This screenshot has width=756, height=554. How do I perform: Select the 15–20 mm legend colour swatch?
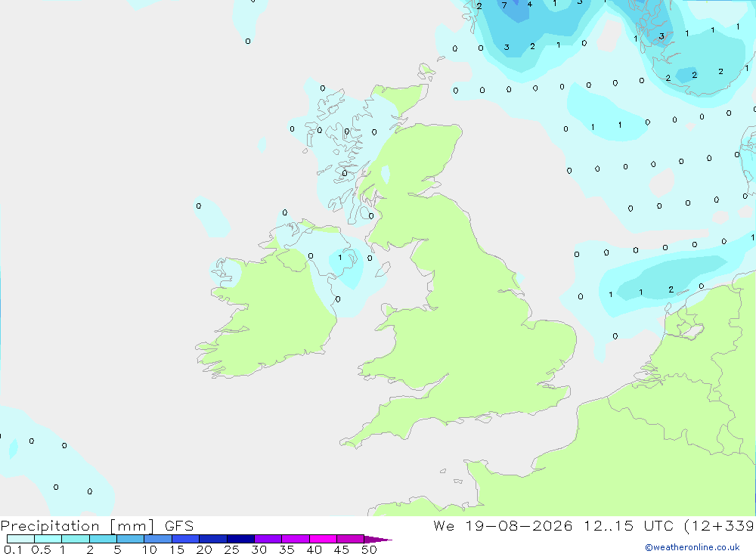(x=186, y=539)
